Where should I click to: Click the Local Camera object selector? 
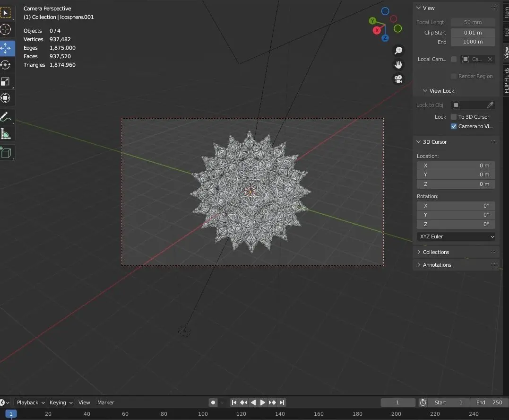[x=473, y=59]
